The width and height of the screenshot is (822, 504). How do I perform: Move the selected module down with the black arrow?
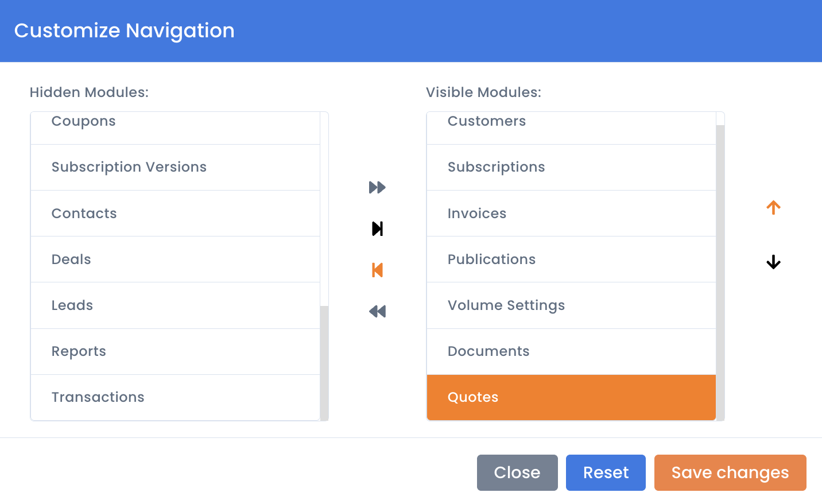(x=773, y=262)
